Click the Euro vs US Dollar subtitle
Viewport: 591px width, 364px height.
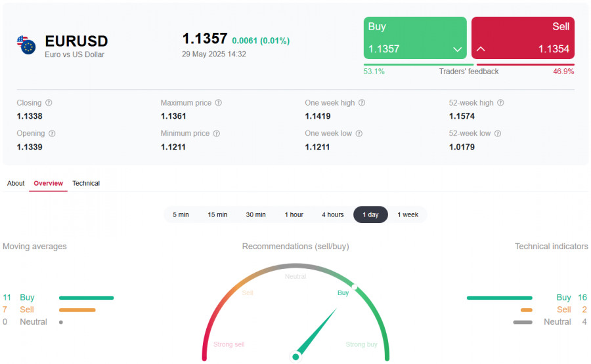click(74, 54)
